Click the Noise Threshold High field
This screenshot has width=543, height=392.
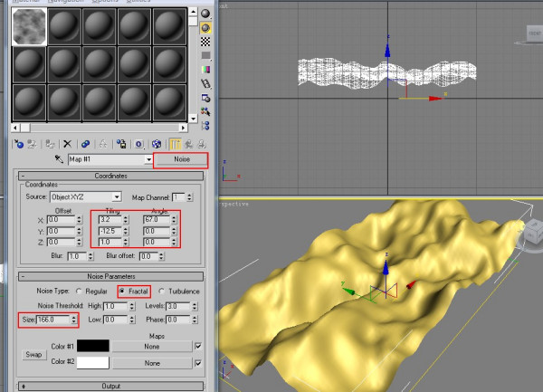(x=115, y=306)
